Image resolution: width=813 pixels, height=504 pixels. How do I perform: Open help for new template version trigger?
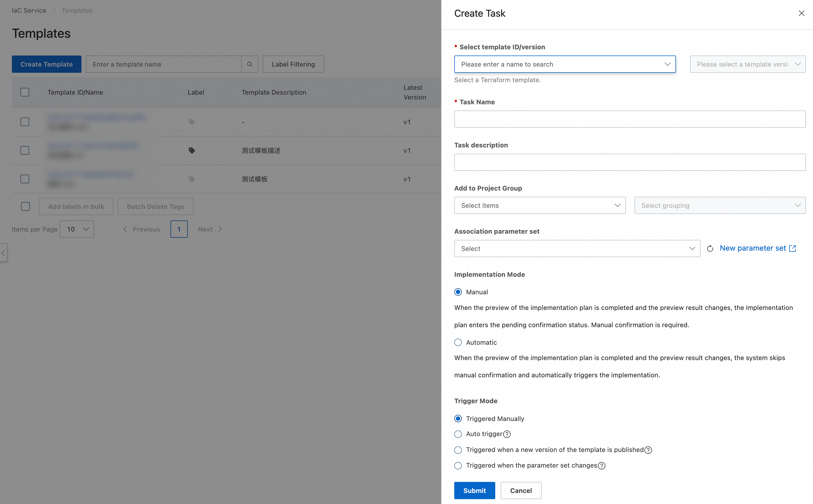648,450
